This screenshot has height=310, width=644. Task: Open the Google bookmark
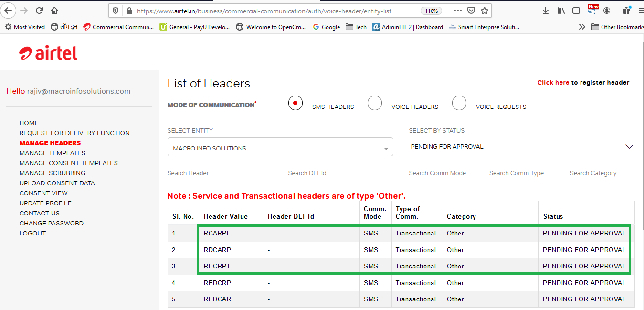point(326,27)
